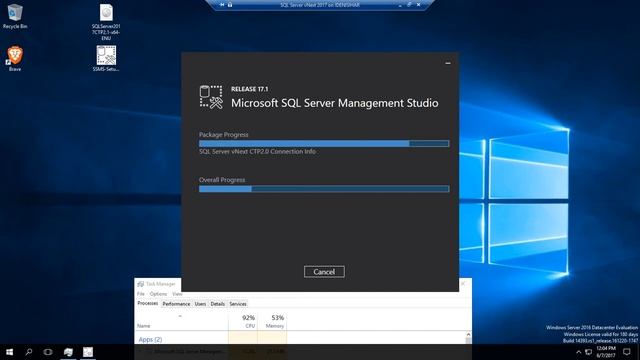Open the Windows Start menu
The image size is (640, 360).
point(9,352)
